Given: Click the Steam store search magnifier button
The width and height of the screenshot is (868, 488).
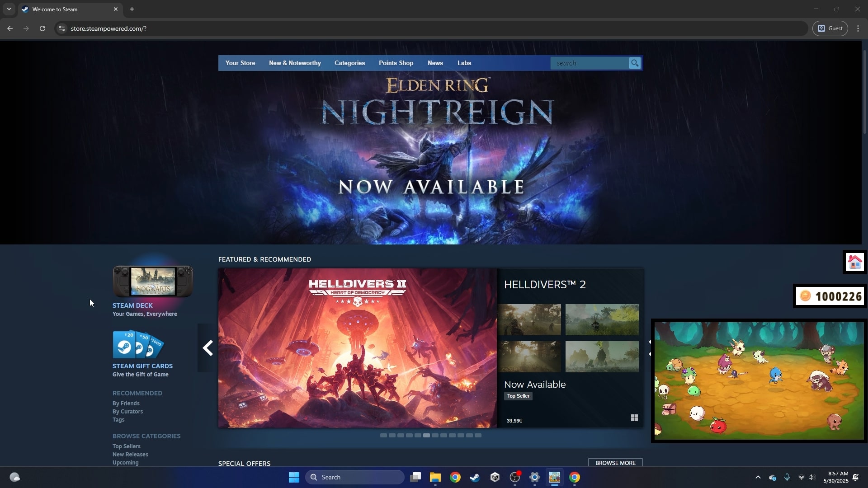Looking at the screenshot, I should [635, 63].
